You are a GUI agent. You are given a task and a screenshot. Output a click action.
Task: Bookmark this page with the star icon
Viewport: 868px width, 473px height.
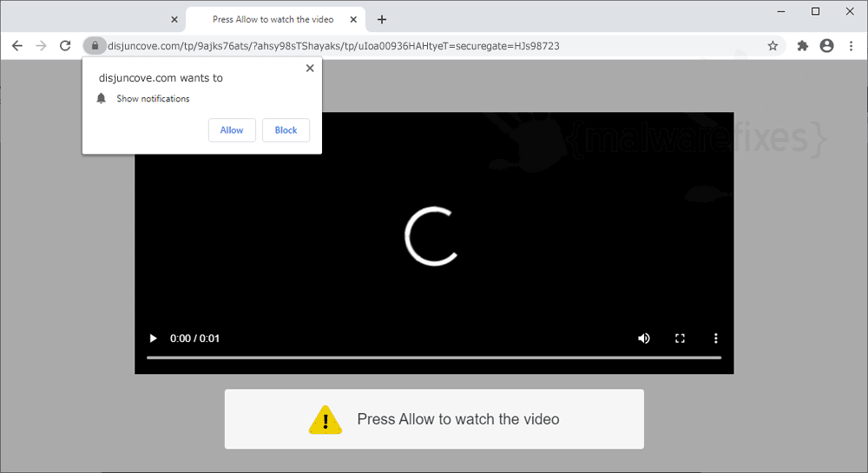point(773,46)
